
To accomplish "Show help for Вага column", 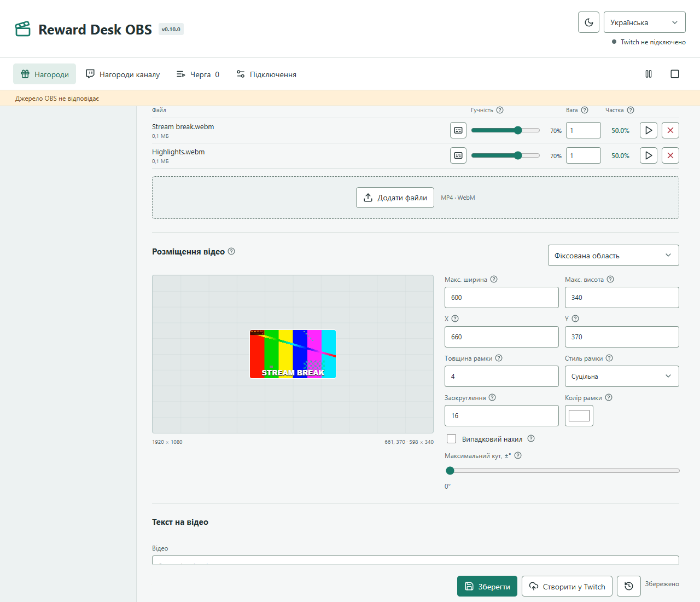I will pyautogui.click(x=585, y=110).
